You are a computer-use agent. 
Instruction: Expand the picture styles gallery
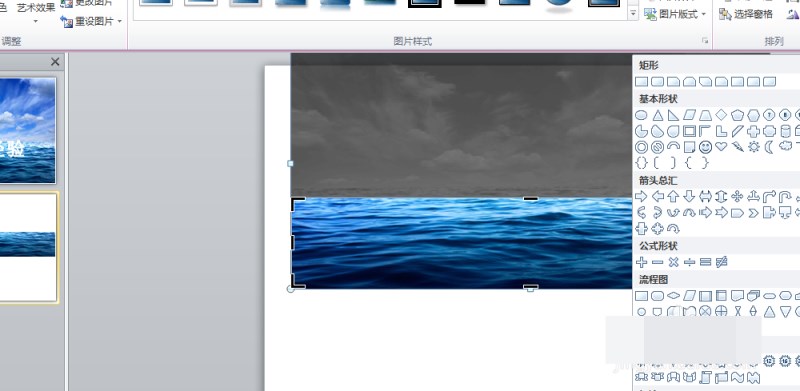[633, 14]
